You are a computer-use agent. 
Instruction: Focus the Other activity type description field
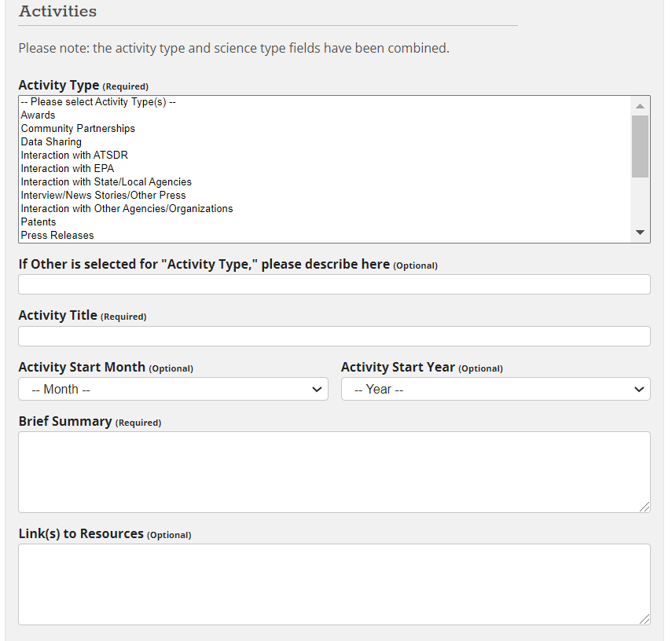tap(334, 284)
